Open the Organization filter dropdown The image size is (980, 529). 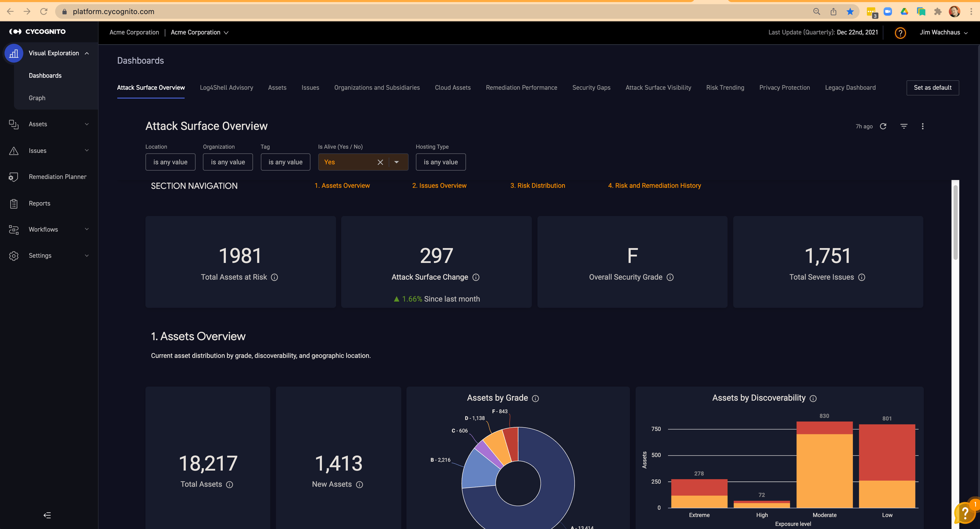[228, 162]
